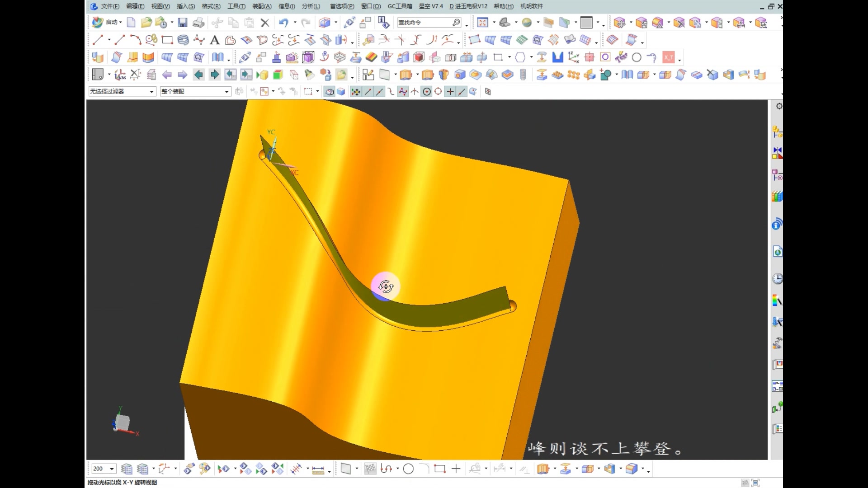
Task: Open the clock history panel in sidebar
Action: [x=777, y=279]
